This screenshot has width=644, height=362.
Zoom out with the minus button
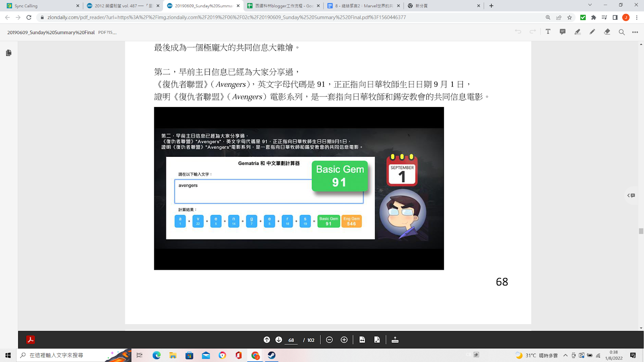(x=329, y=340)
